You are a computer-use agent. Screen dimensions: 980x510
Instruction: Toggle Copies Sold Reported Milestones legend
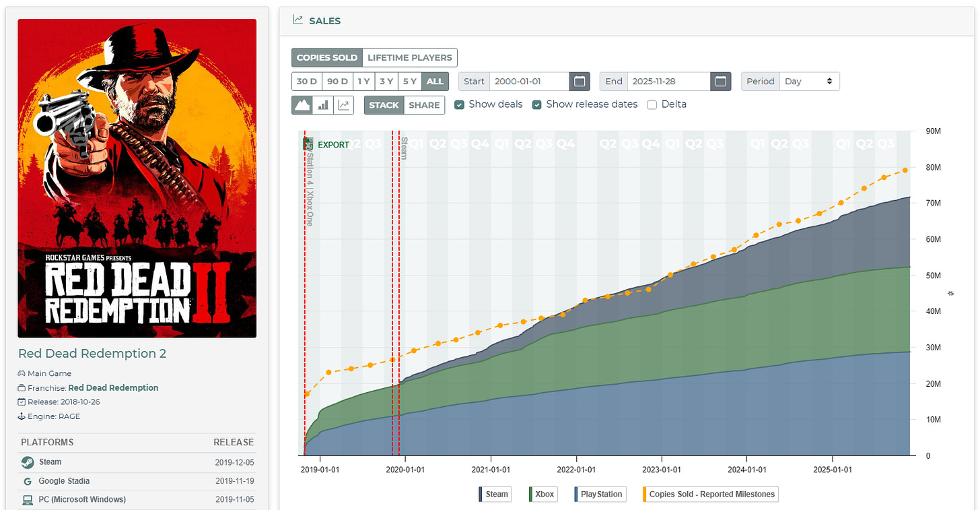710,494
